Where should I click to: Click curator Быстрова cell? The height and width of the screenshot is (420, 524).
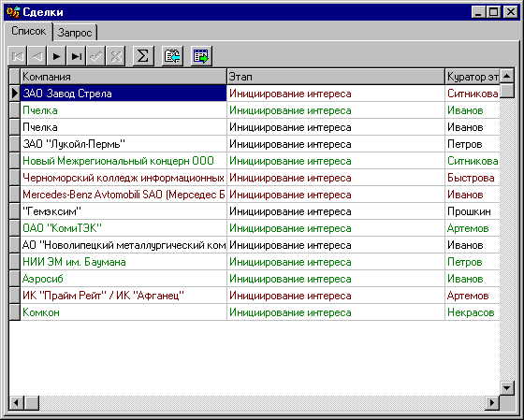[x=473, y=178]
